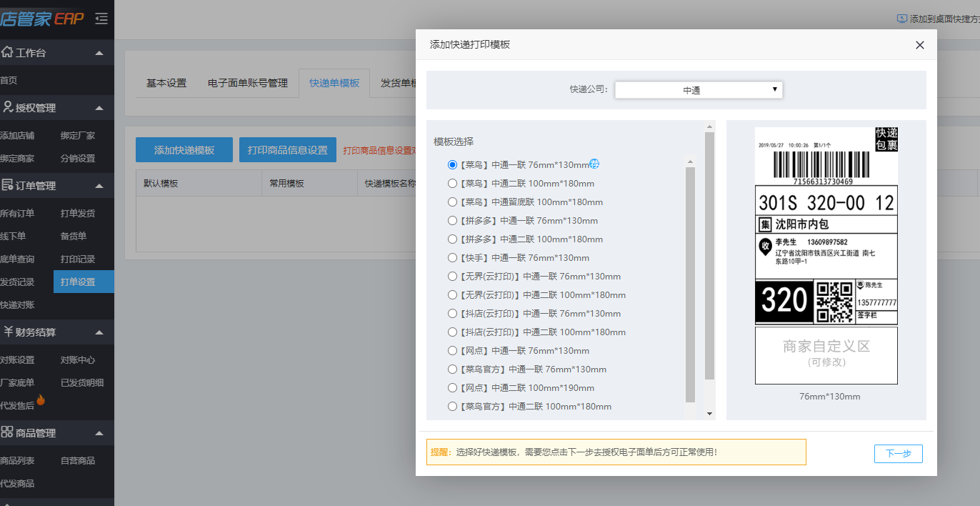Click the add-to-desktop shortcut icon
Image resolution: width=980 pixels, height=506 pixels.
[x=901, y=19]
